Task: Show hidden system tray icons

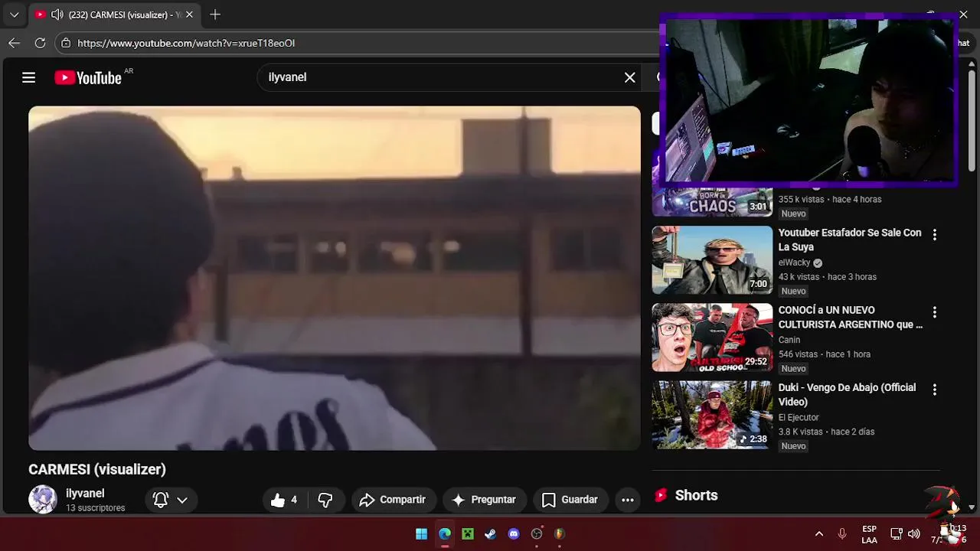Action: coord(818,534)
